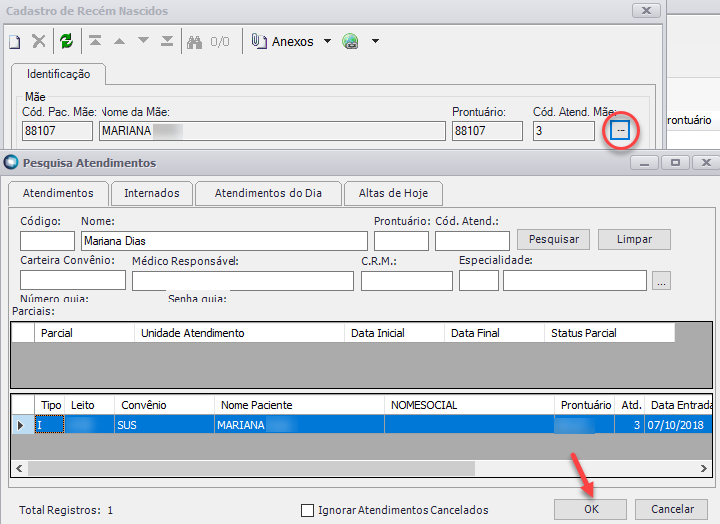Screen dimensions: 720x524
Task: Close Cadastro de Recém Nascidos window
Action: pyautogui.click(x=646, y=10)
